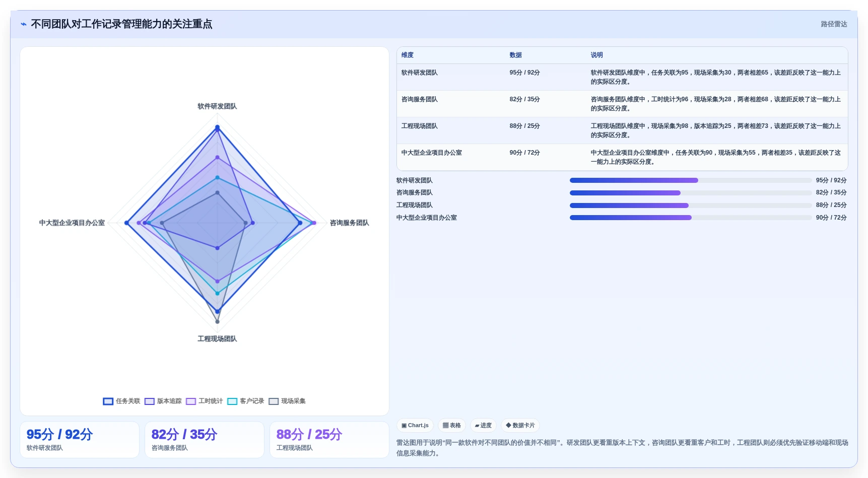This screenshot has width=868, height=478.
Task: Click the 工时统计 data point at the tip of the 咨询服务团队 axis
Action: click(x=314, y=223)
